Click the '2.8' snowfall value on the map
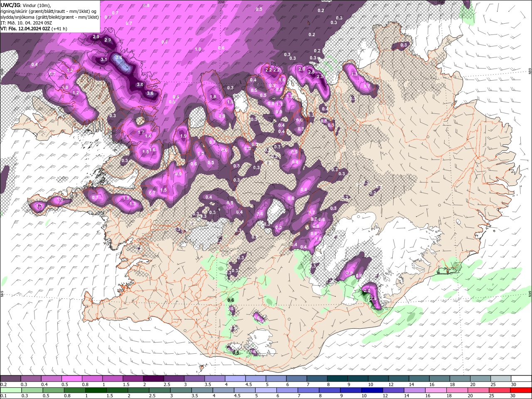532x399 pixels. click(x=311, y=72)
